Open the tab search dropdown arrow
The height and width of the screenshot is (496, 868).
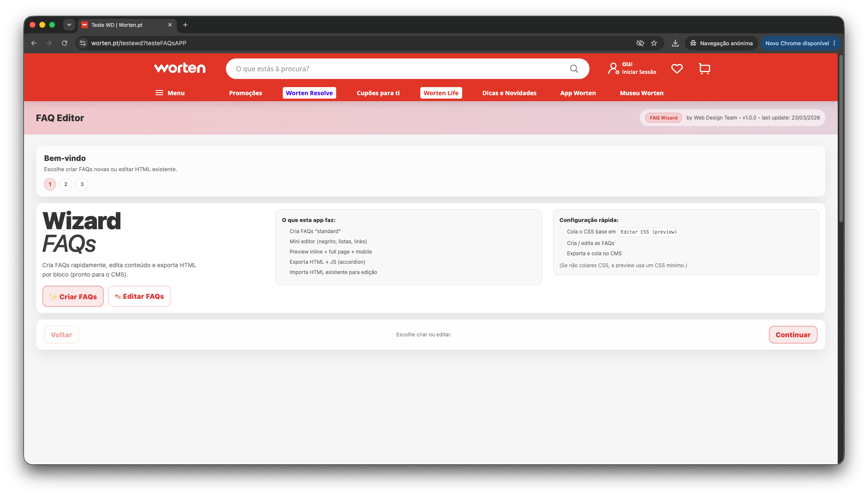point(69,25)
